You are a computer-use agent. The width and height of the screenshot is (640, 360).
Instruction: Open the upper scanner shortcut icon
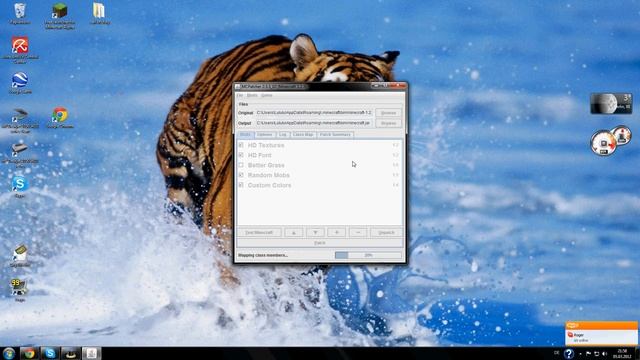pos(20,115)
